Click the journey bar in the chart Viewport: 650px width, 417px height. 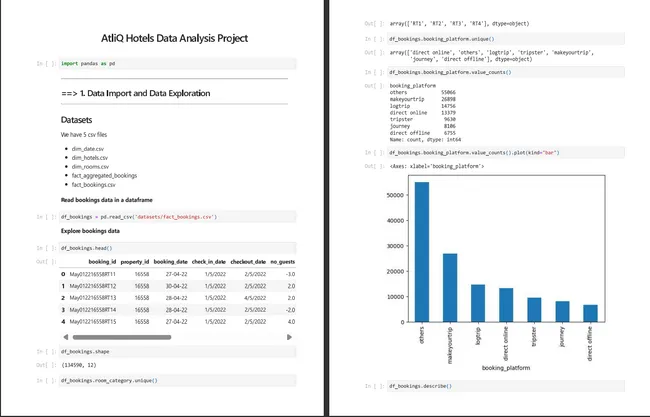point(562,312)
